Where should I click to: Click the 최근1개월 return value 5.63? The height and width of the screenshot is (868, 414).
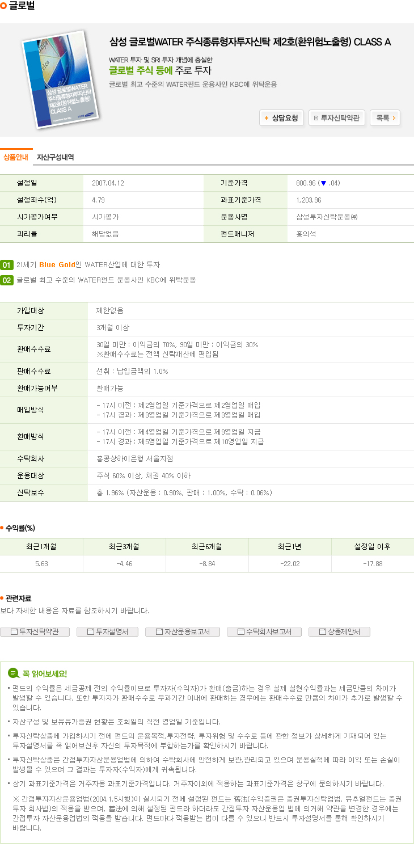(x=41, y=563)
